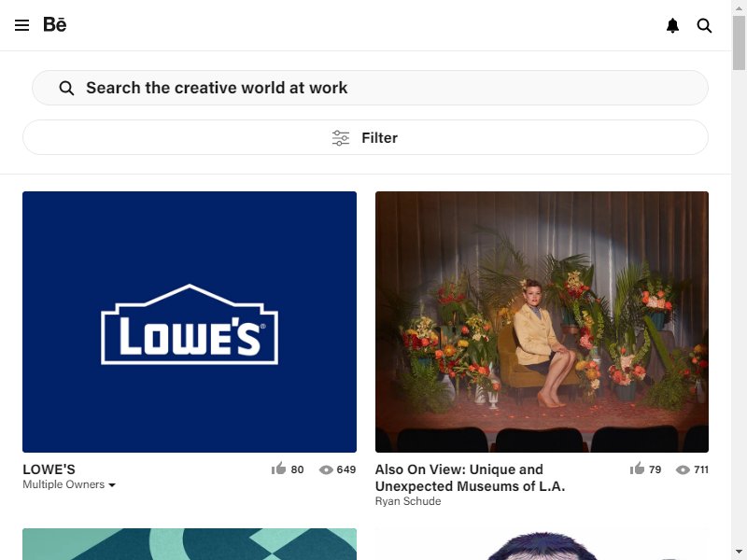747x560 pixels.
Task: Click the views eye icon on LOWE'S project
Action: [x=326, y=469]
